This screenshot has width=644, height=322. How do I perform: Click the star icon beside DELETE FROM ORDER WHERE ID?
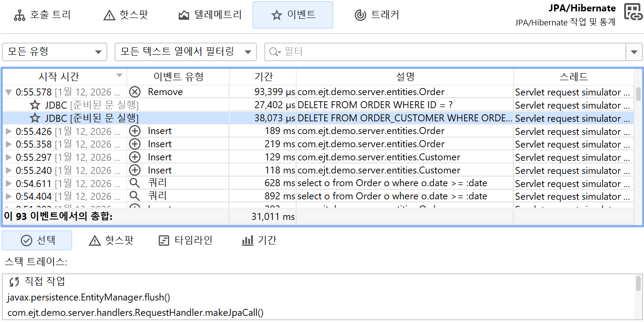pyautogui.click(x=35, y=105)
